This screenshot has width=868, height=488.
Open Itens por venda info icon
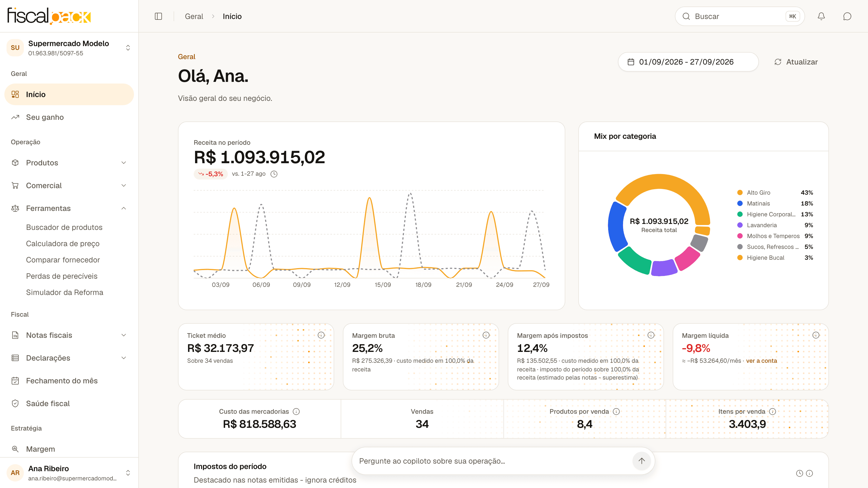(773, 412)
